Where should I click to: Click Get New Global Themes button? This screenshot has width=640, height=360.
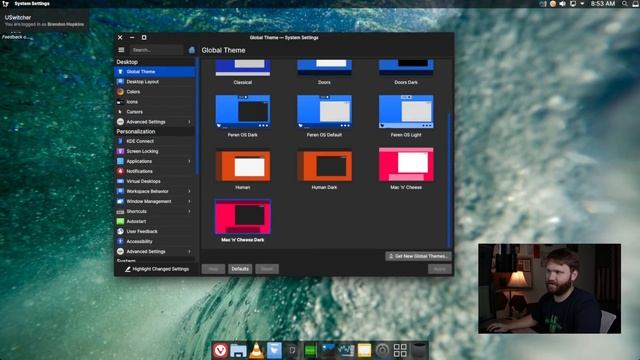click(418, 256)
